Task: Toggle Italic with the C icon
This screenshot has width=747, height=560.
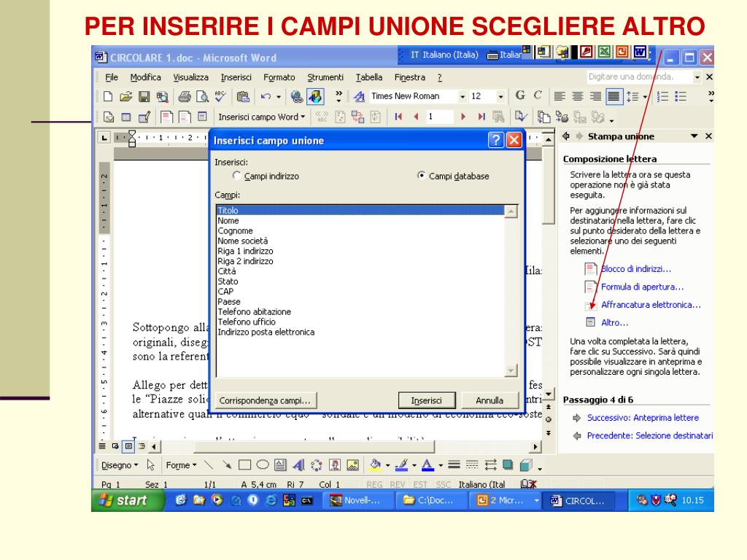Action: [x=538, y=96]
